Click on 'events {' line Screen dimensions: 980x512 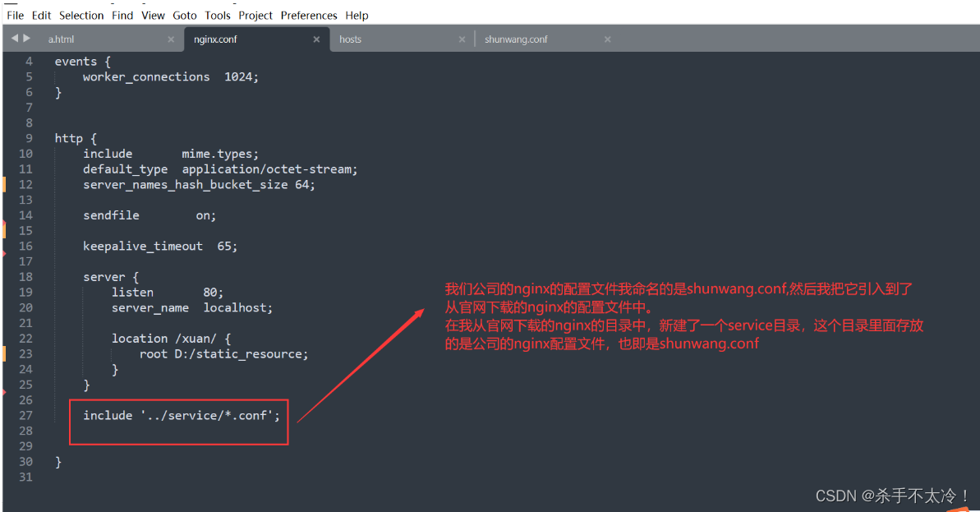82,62
